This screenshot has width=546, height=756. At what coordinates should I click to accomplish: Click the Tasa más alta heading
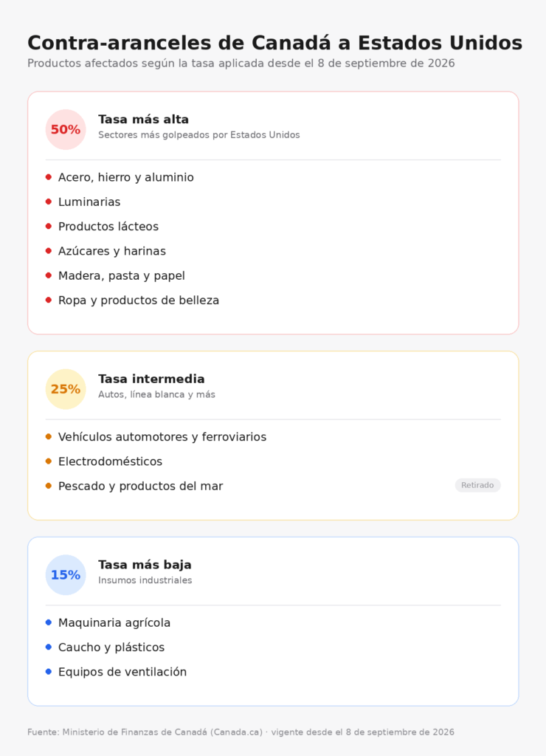[144, 119]
